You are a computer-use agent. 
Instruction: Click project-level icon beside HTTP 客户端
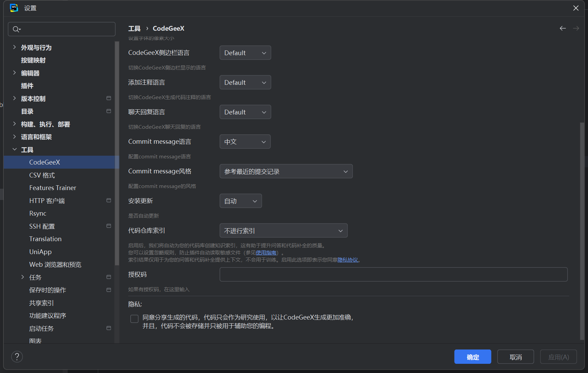[x=109, y=201]
